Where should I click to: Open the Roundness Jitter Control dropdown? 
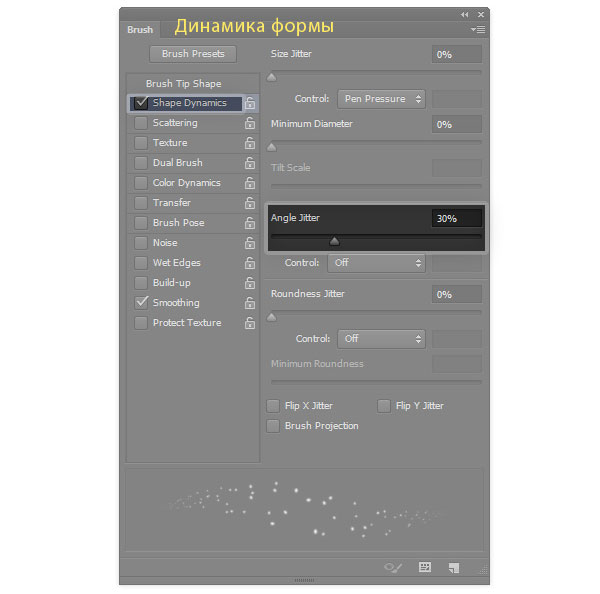381,339
